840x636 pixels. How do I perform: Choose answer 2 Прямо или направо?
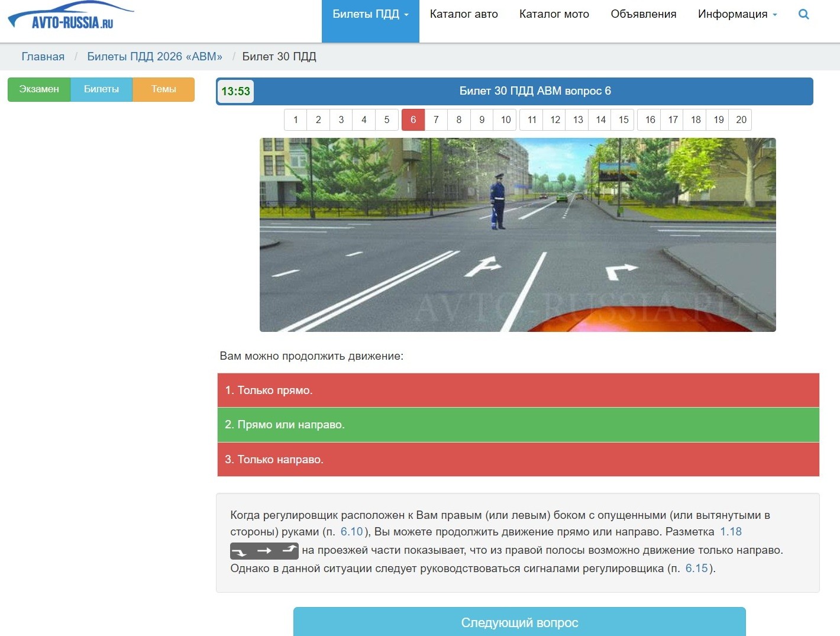(518, 425)
